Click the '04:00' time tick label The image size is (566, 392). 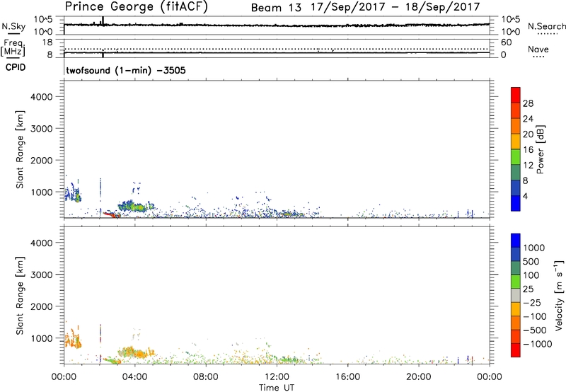pos(134,377)
